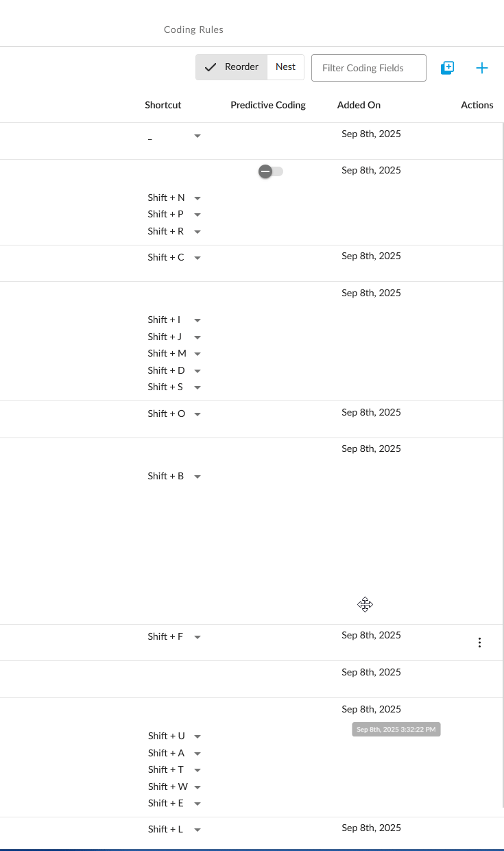
Task: Click the Predictive Coding column header
Action: pyautogui.click(x=268, y=105)
